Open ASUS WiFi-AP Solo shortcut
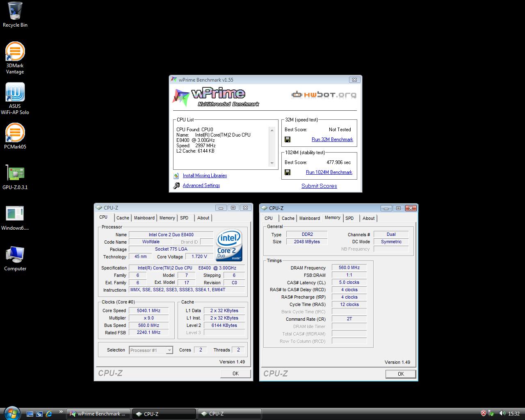525x420 pixels. 15,98
